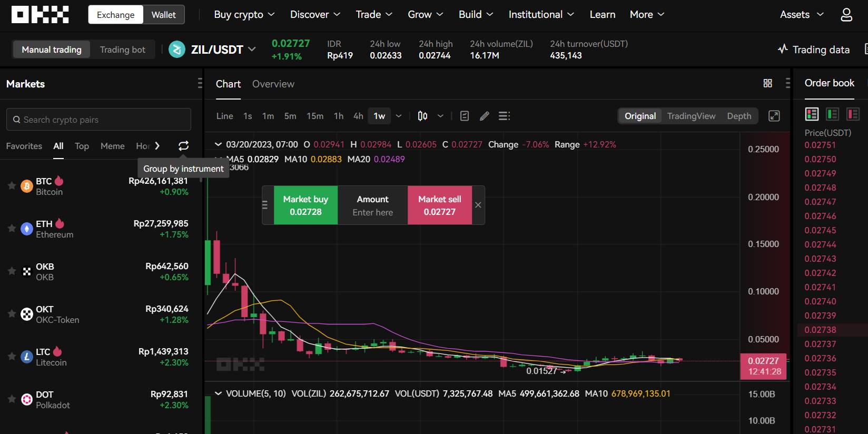This screenshot has height=434, width=868.
Task: Show buy orders only view in order book
Action: pyautogui.click(x=832, y=114)
